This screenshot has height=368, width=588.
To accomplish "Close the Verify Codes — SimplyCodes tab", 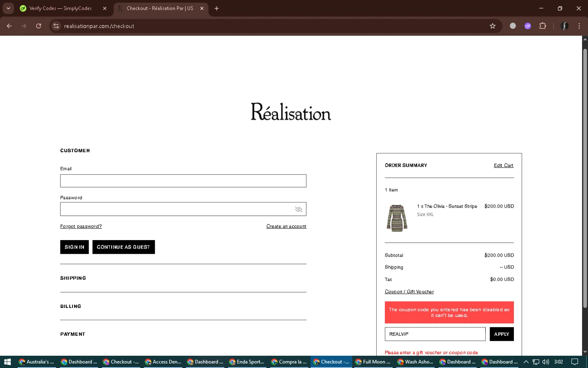I will (105, 8).
